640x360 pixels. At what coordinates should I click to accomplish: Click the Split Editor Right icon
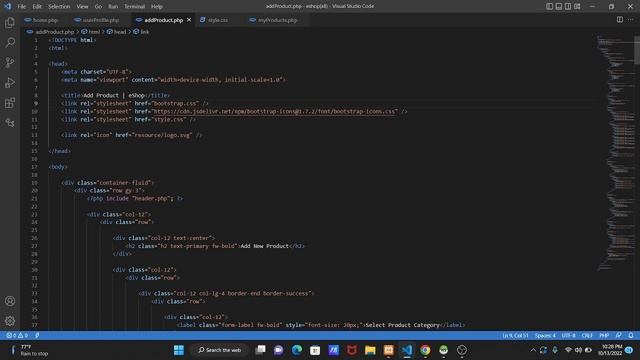click(x=620, y=20)
